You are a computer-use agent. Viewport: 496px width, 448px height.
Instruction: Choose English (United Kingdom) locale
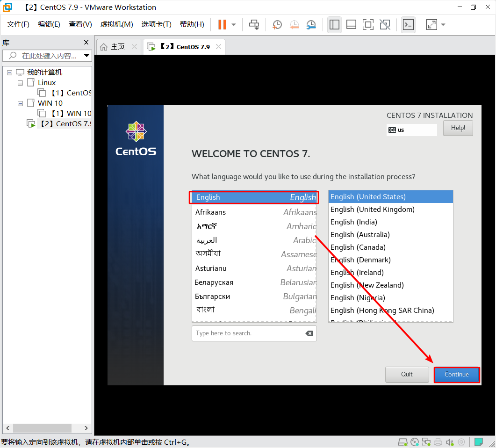tap(391, 210)
